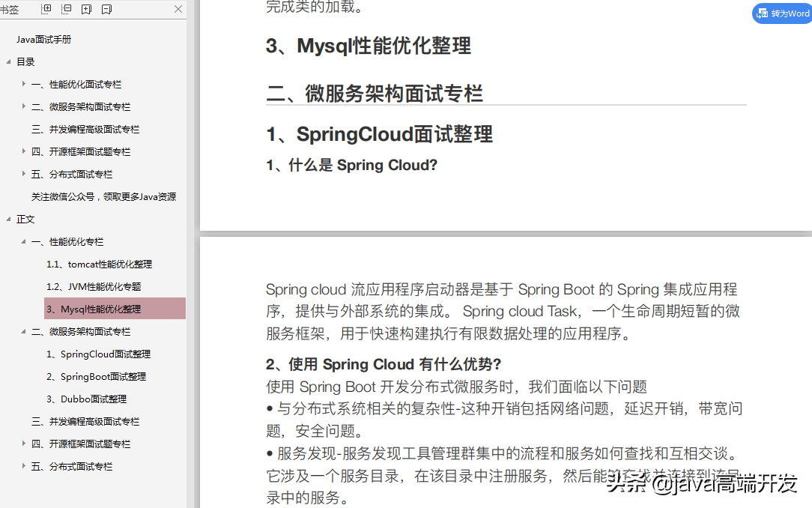Open 三、并发编程高级面试专栏 under 正文
This screenshot has height=508, width=812.
[85, 422]
